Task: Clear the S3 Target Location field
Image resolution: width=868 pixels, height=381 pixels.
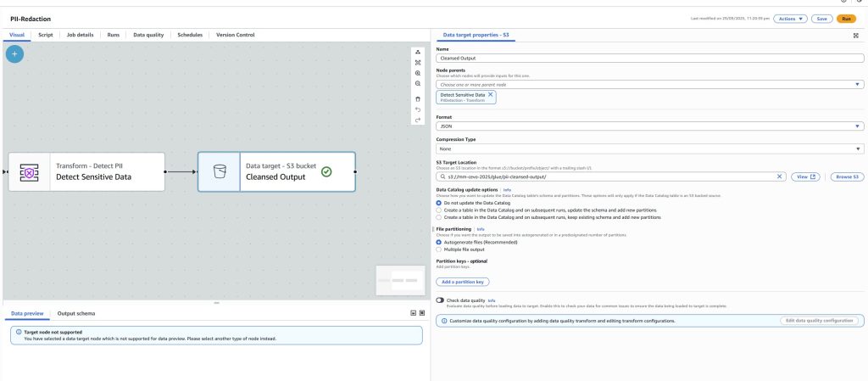Action: click(780, 176)
